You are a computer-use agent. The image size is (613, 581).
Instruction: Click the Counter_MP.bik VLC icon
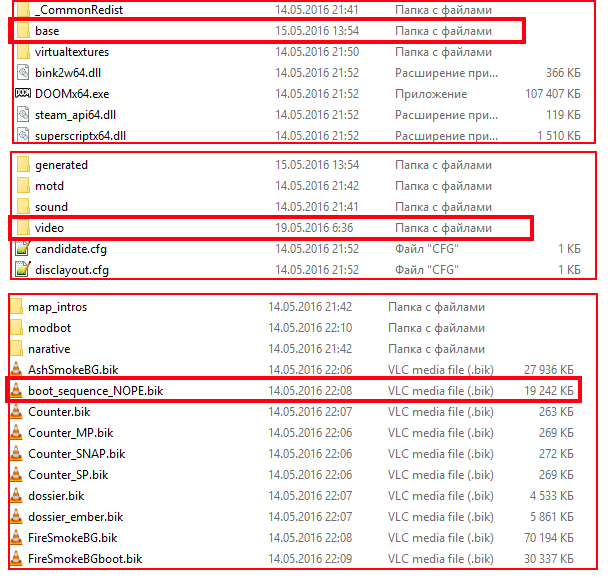[x=16, y=432]
